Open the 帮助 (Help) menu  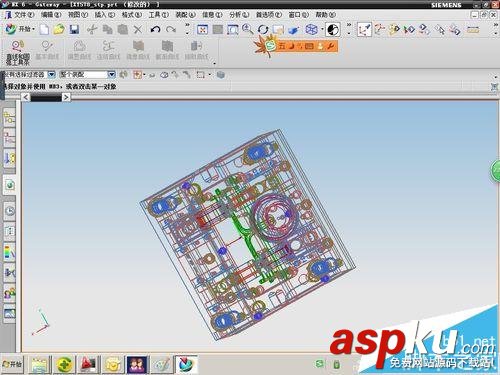325,15
